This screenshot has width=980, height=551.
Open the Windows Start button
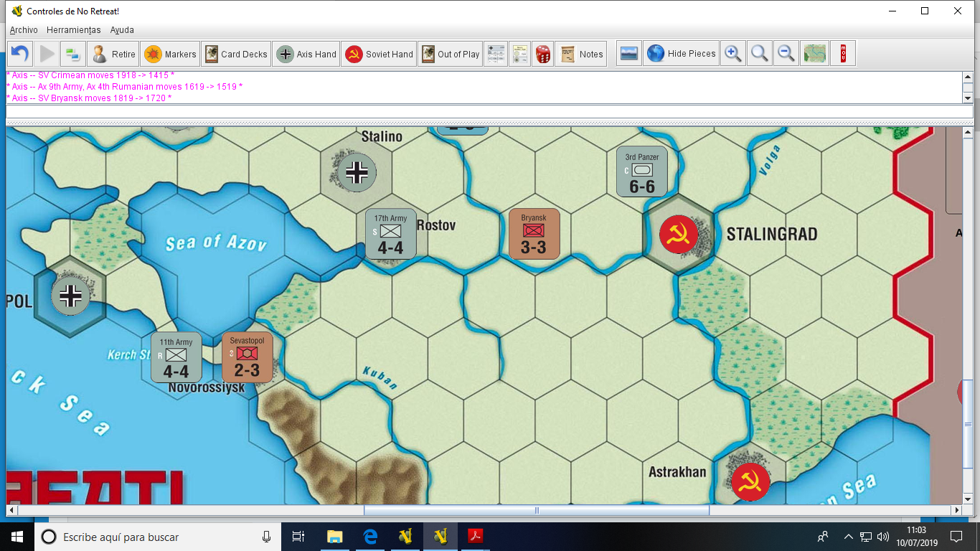tap(17, 537)
